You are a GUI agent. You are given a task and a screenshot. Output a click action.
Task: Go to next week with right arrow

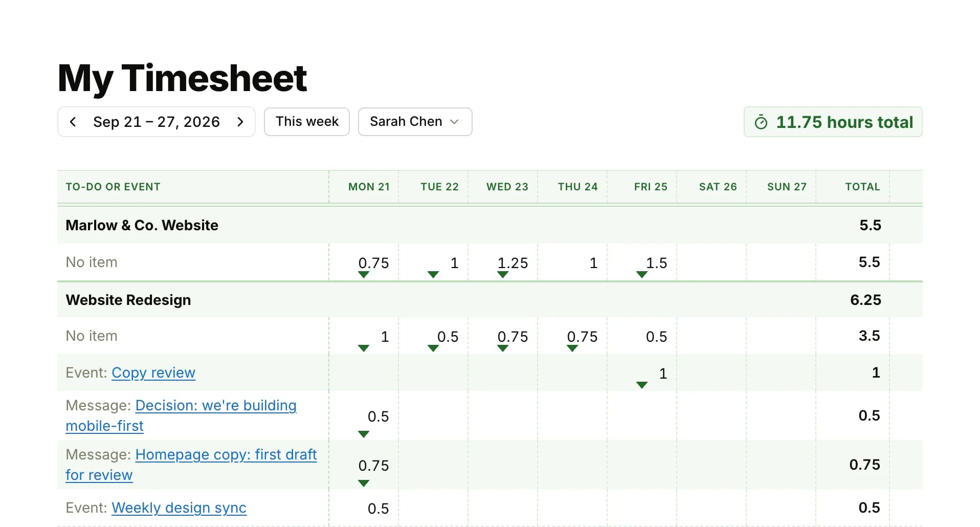(x=240, y=122)
